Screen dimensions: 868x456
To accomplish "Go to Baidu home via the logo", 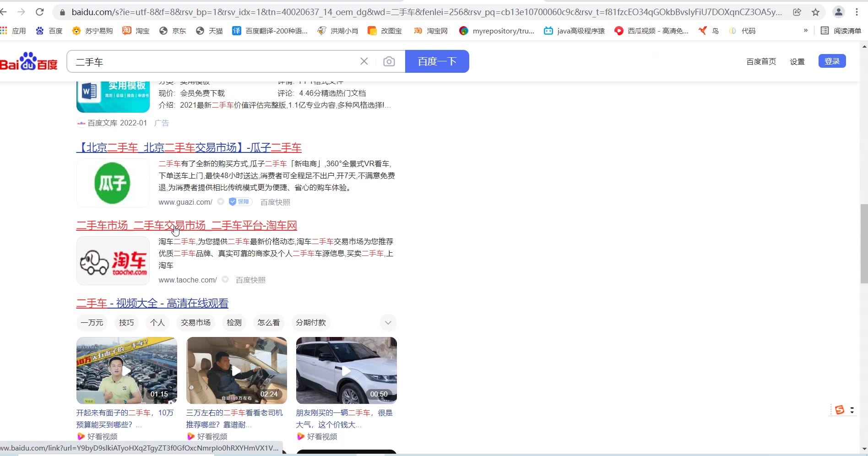I will (29, 61).
